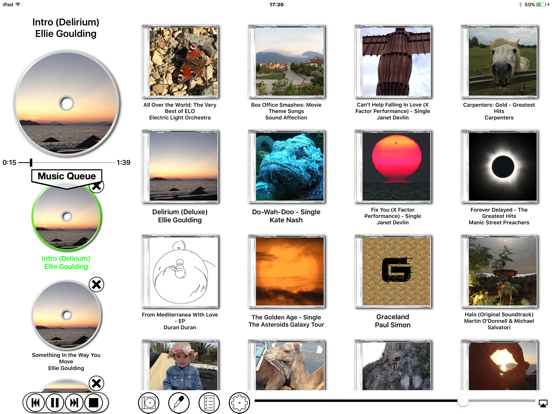Click the Golden Age Asteroids Galaxy Tour caption
The width and height of the screenshot is (552, 414).
[286, 321]
